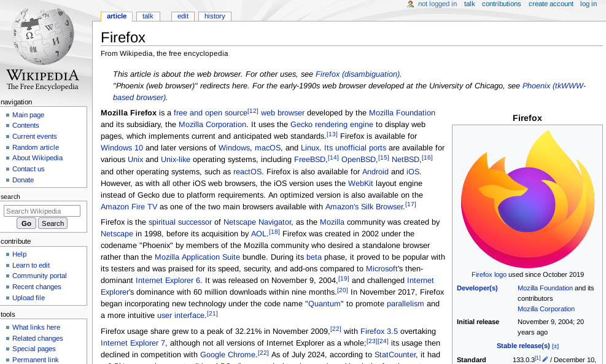Open the AOL link
606x364 pixels.
(x=259, y=234)
